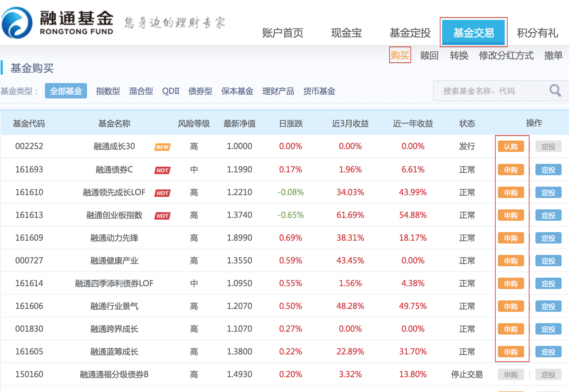Select the 转换 submenu item
569x392 pixels.
coord(459,55)
